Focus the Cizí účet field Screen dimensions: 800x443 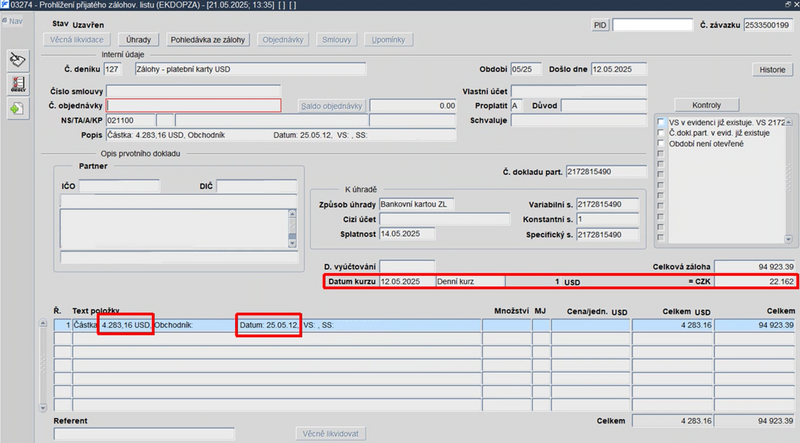tap(444, 219)
